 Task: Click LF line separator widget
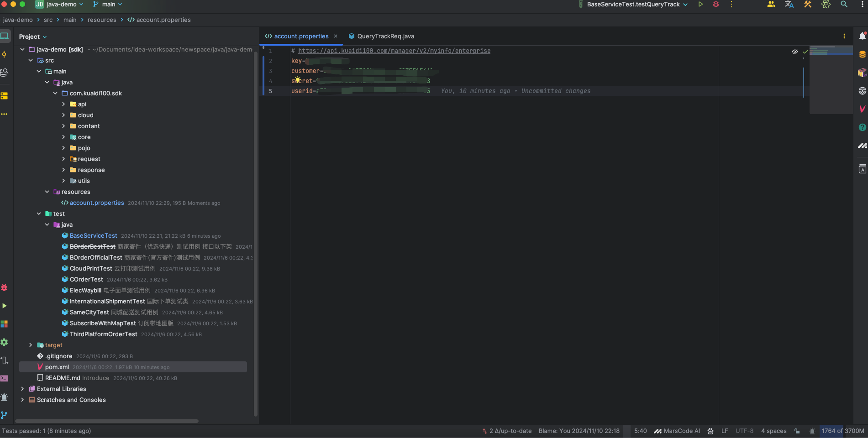tap(725, 431)
